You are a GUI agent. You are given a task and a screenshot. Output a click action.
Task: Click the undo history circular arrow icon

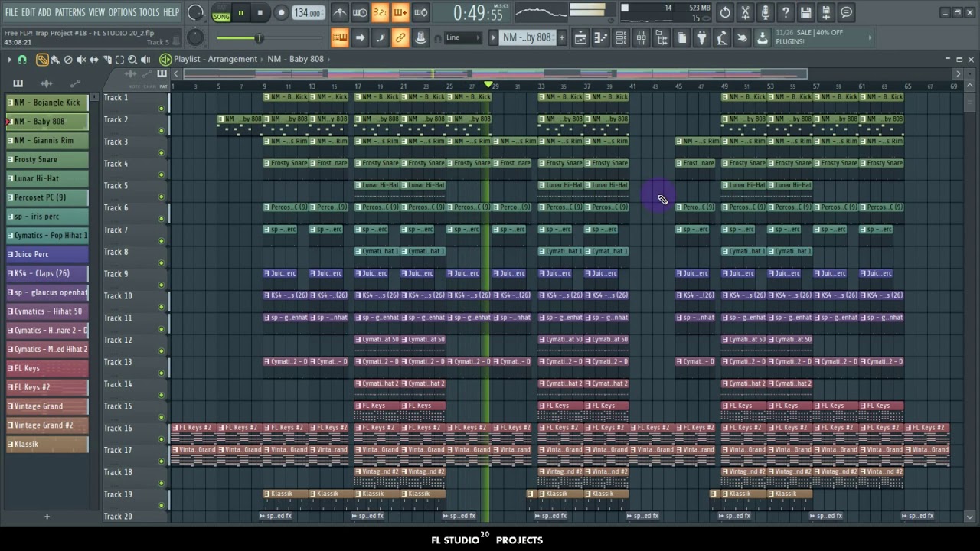[725, 12]
